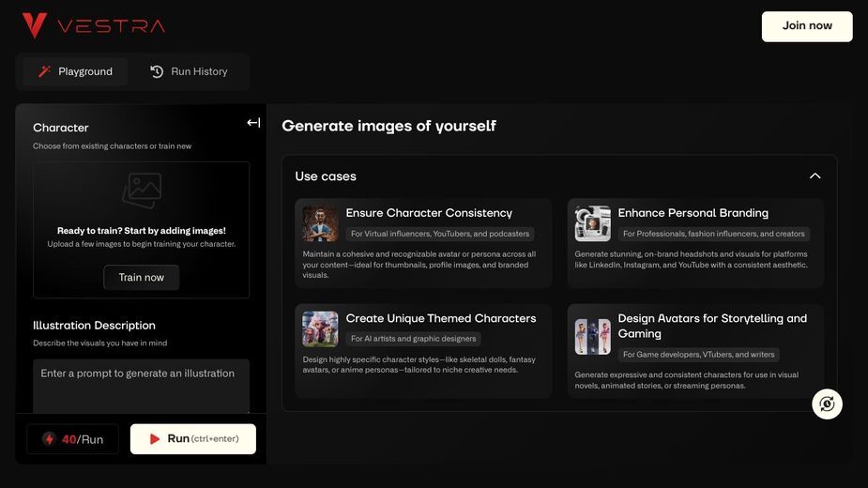Click the lightning bolt credits icon
This screenshot has width=868, height=488.
pos(50,439)
